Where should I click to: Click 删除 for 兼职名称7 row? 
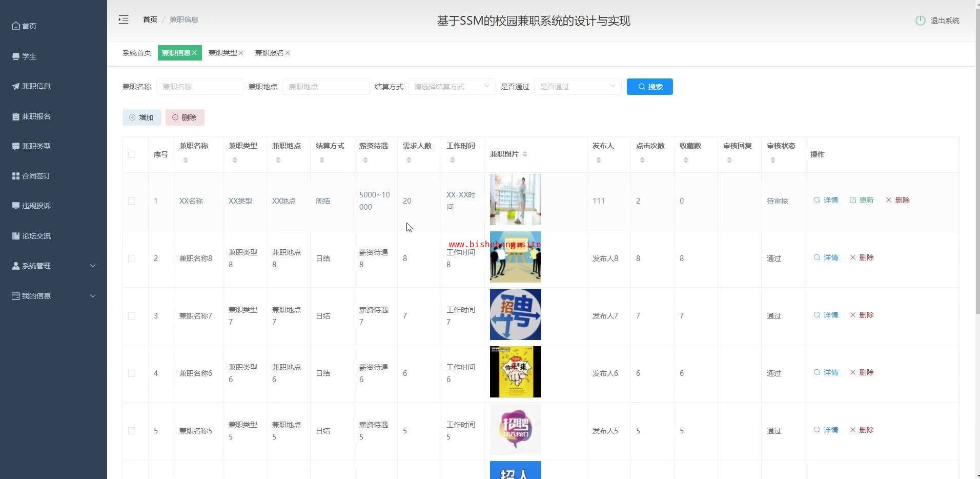click(862, 315)
